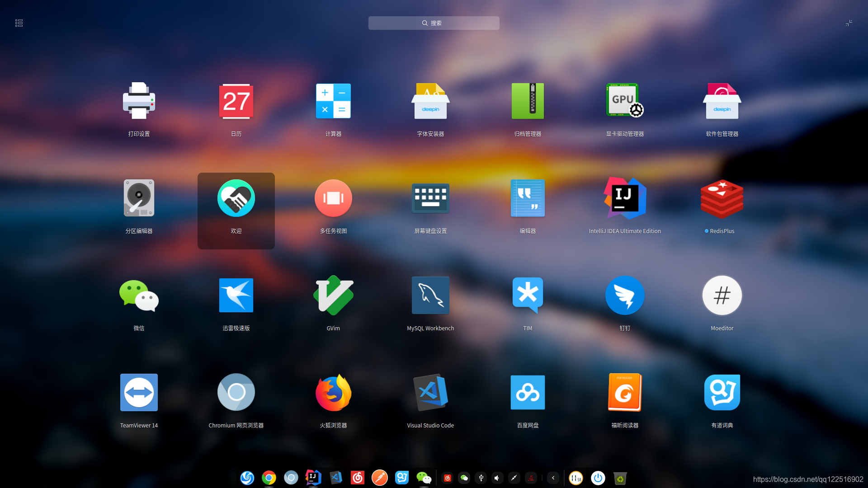This screenshot has width=868, height=488.
Task: Launch 字体安装器 font installer
Action: coord(430,101)
